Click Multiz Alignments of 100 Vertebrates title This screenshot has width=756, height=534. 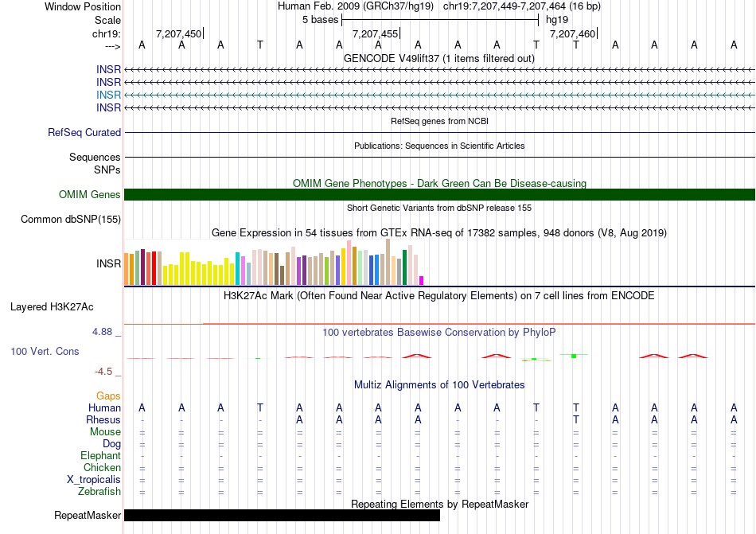pyautogui.click(x=439, y=385)
